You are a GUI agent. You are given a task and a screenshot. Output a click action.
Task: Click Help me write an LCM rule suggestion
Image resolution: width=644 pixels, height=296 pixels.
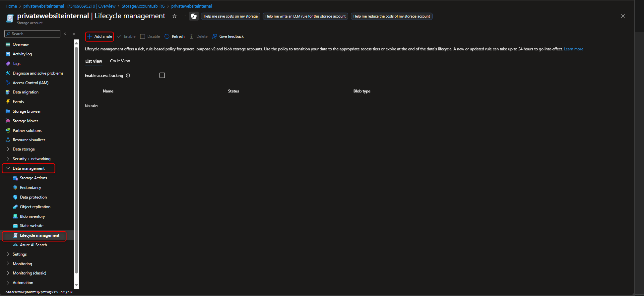pos(305,16)
